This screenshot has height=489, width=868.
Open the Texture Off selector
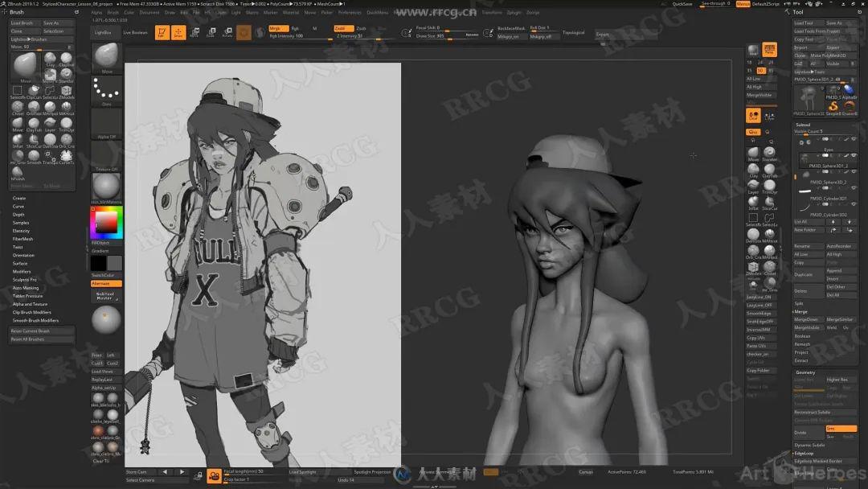point(106,157)
